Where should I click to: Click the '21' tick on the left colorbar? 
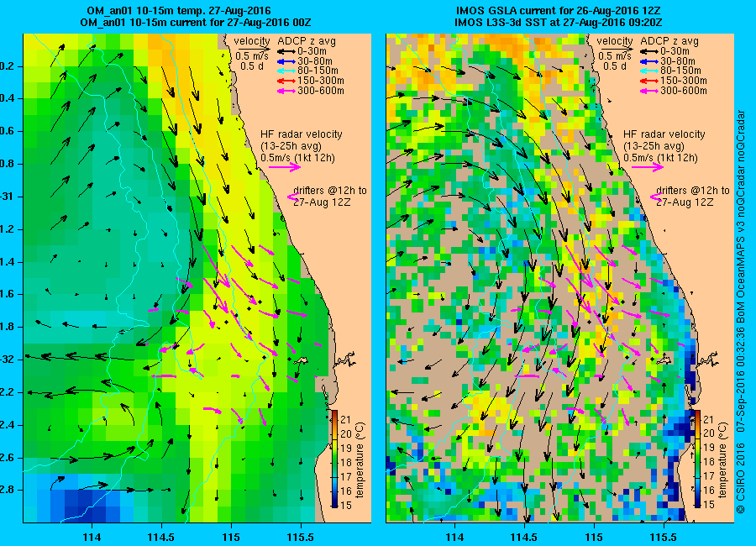[346, 420]
